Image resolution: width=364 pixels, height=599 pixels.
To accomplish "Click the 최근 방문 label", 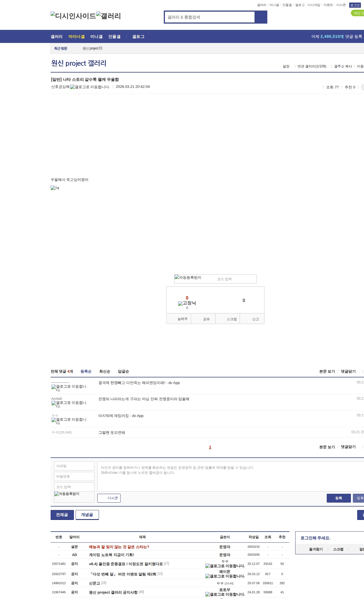I will 61,48.
